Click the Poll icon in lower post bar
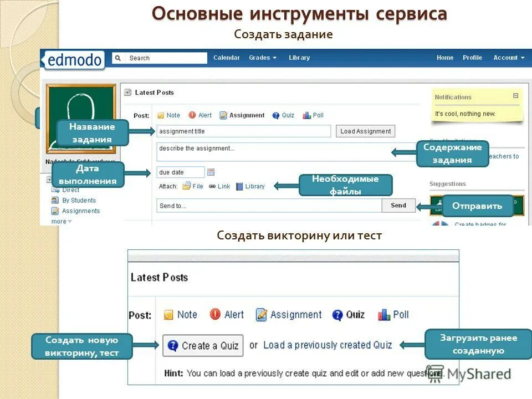Image resolution: width=532 pixels, height=399 pixels. (x=384, y=315)
